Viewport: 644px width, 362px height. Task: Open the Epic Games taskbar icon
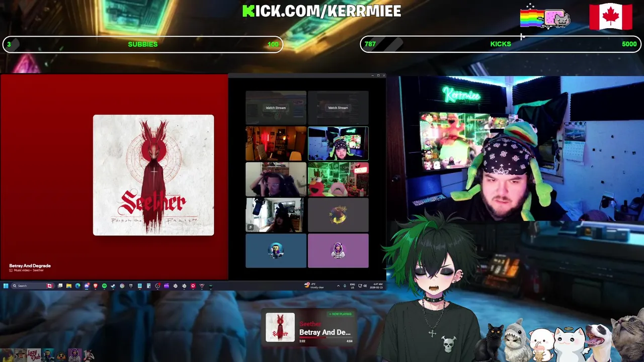click(x=131, y=286)
